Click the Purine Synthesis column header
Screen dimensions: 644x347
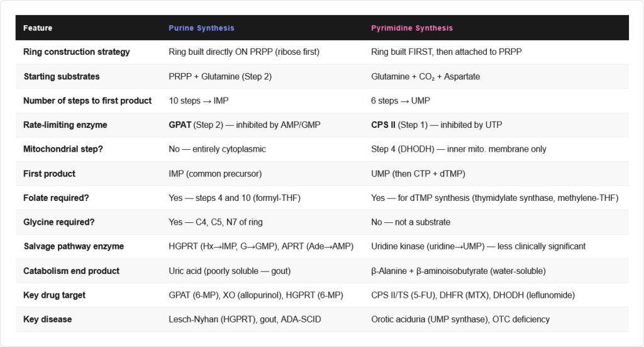(x=201, y=28)
